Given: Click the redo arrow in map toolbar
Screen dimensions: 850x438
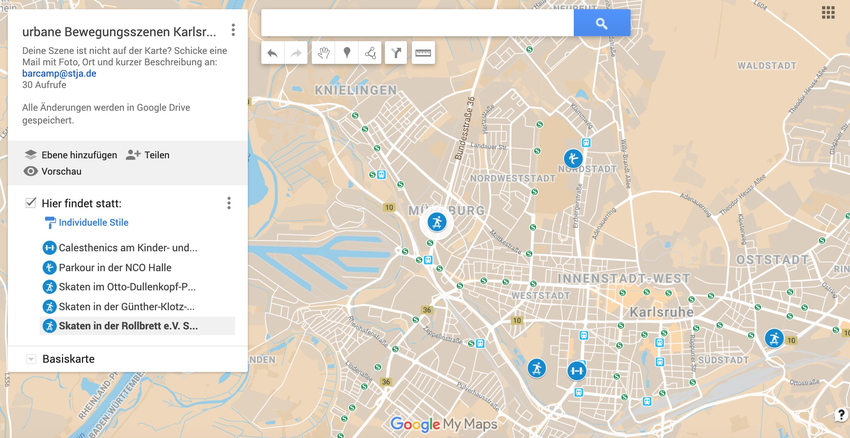Looking at the screenshot, I should click(296, 53).
